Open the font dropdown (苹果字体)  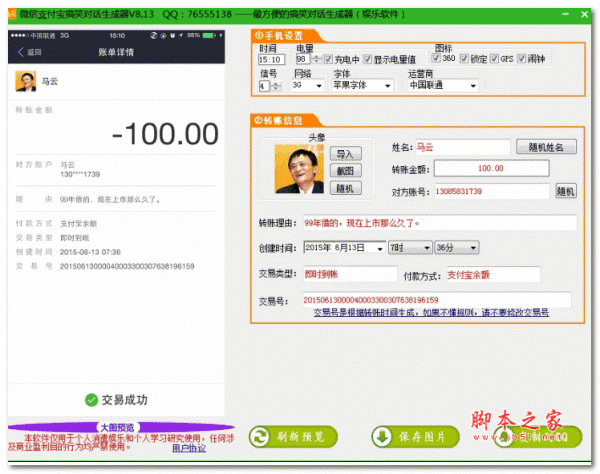click(x=362, y=85)
